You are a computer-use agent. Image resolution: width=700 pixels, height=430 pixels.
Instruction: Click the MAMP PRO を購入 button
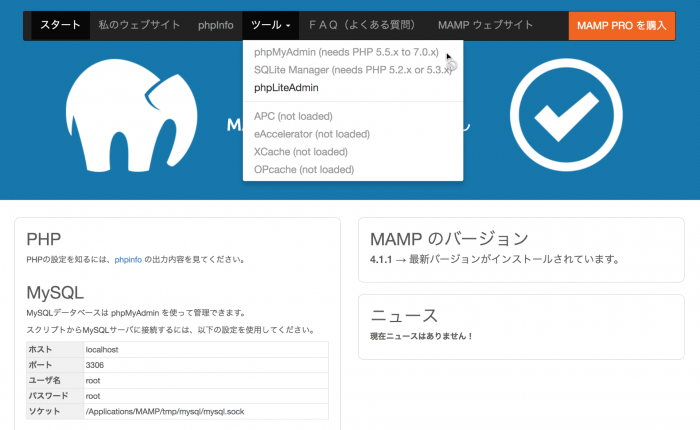(621, 26)
